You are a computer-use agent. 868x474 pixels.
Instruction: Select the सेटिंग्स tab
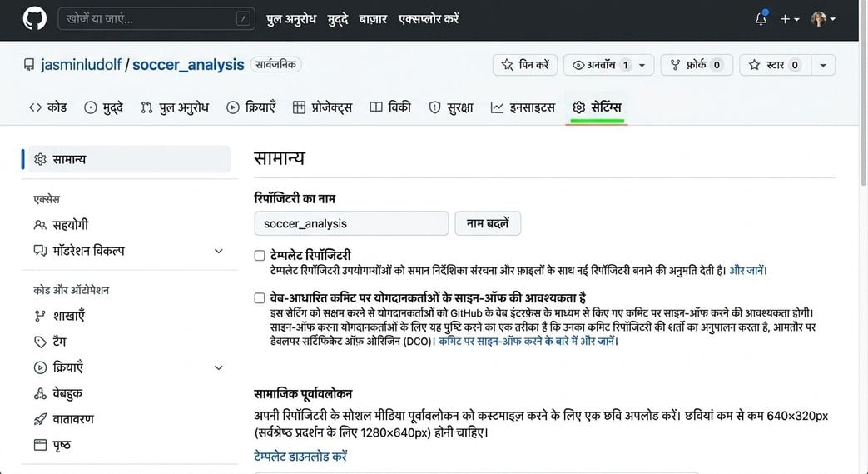pyautogui.click(x=597, y=107)
